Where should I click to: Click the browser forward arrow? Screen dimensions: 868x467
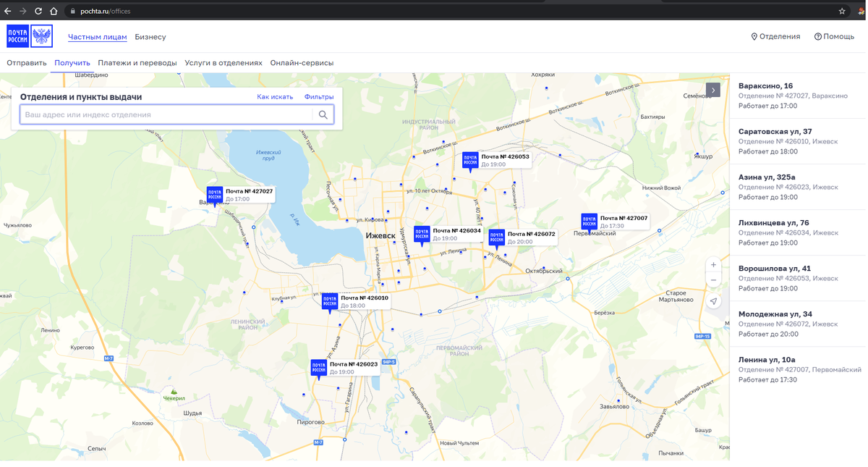[23, 11]
